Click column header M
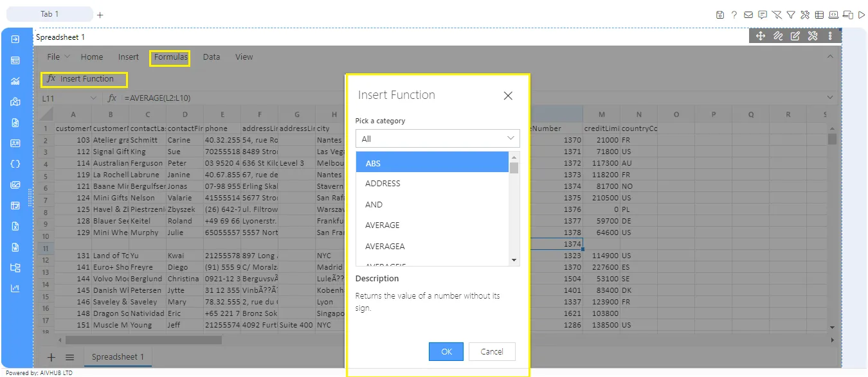Image resolution: width=868 pixels, height=377 pixels. click(602, 114)
